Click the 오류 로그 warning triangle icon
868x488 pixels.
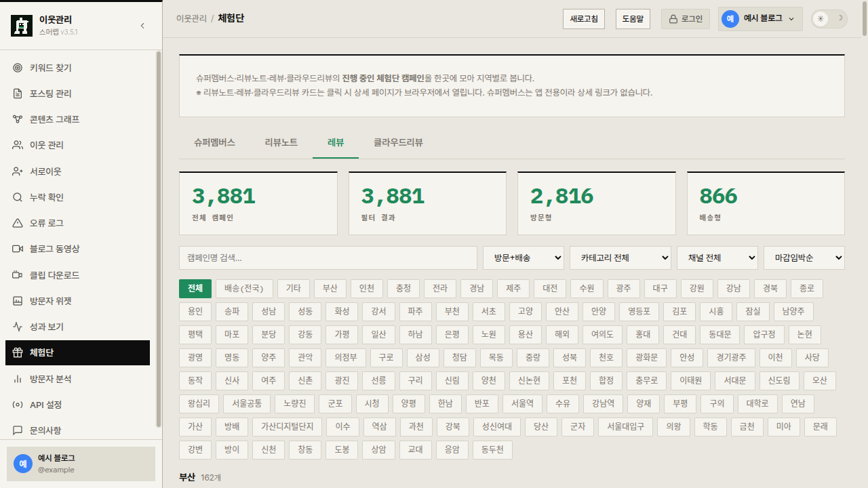(x=18, y=223)
